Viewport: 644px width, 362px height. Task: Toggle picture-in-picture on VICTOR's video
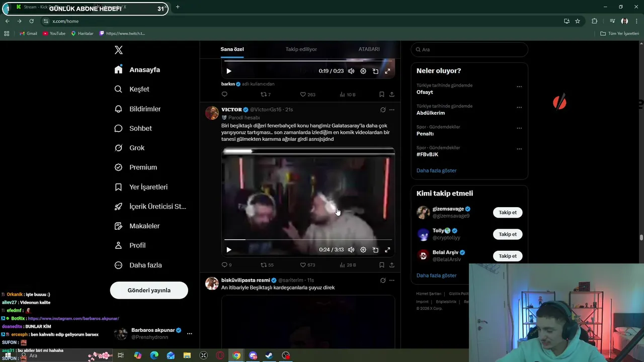[375, 250]
